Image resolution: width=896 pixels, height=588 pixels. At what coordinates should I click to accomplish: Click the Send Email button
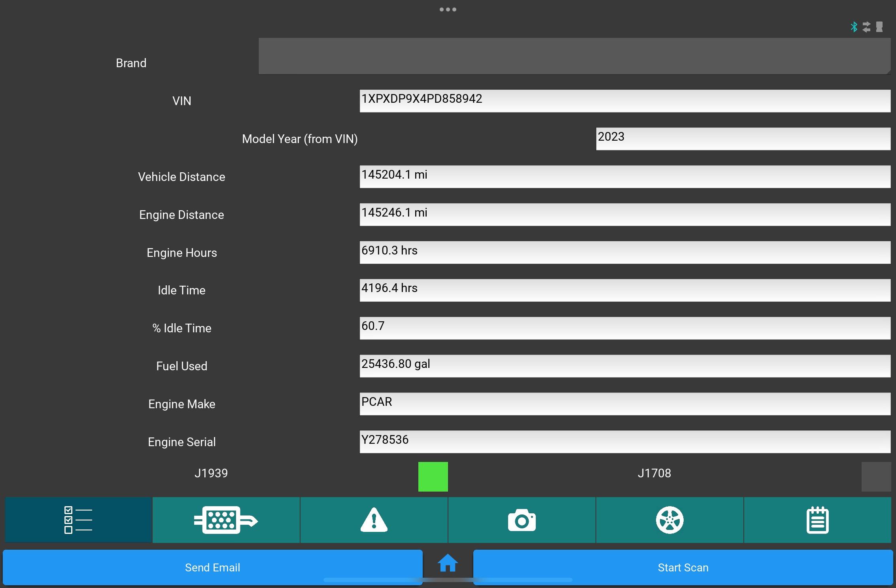pos(212,567)
